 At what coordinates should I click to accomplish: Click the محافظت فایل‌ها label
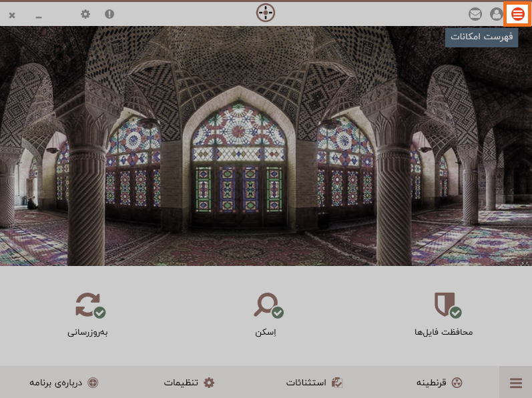(x=443, y=332)
